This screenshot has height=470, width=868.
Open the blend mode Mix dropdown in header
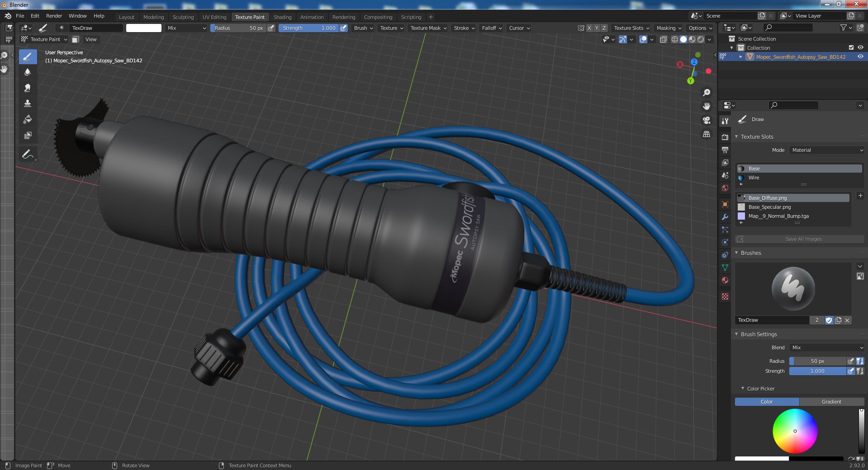tap(186, 28)
